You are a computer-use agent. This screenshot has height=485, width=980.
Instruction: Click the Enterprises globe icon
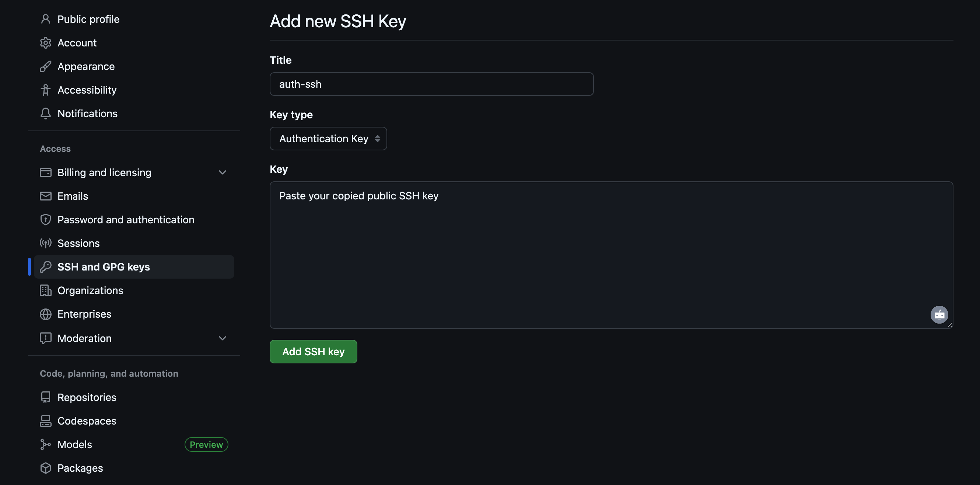click(x=46, y=314)
